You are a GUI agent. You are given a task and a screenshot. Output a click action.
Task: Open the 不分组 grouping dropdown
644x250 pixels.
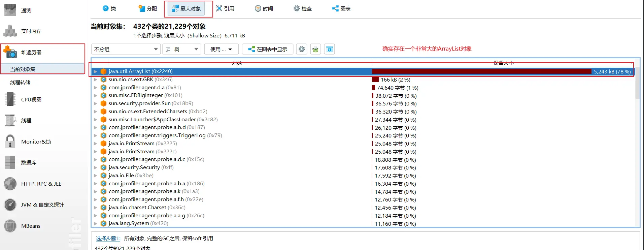pyautogui.click(x=126, y=49)
